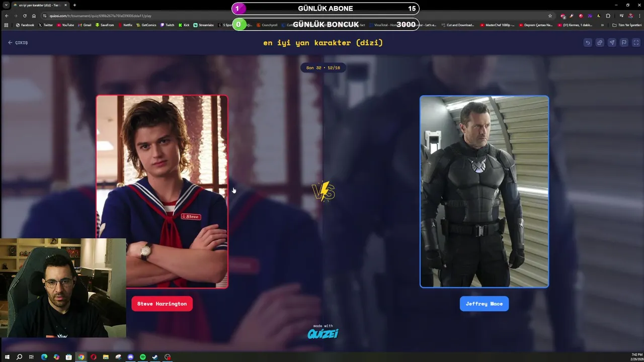
Task: Open the Gmail bookmark
Action: click(x=85, y=25)
